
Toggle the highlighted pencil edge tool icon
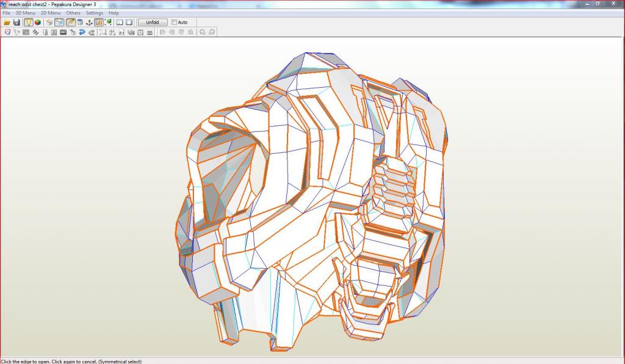pos(71,23)
